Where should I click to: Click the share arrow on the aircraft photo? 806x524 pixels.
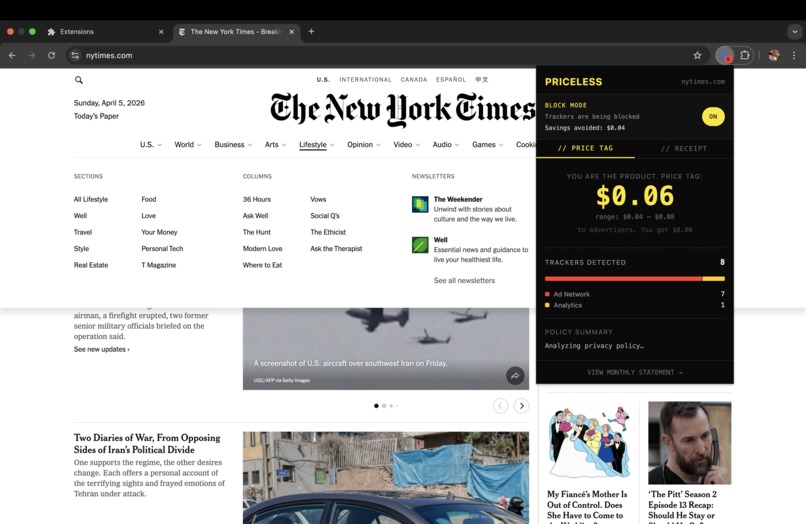click(x=515, y=376)
